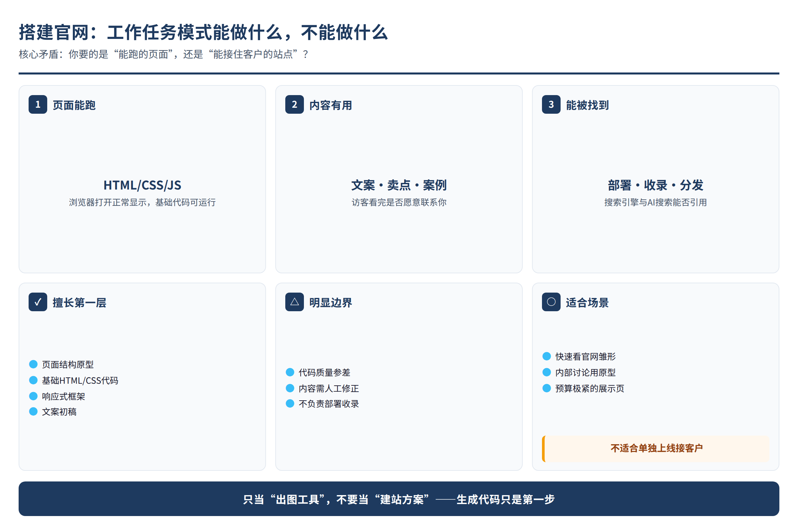Image resolution: width=798 pixels, height=532 pixels.
Task: Click the list item 响应式框架
Action: point(64,396)
